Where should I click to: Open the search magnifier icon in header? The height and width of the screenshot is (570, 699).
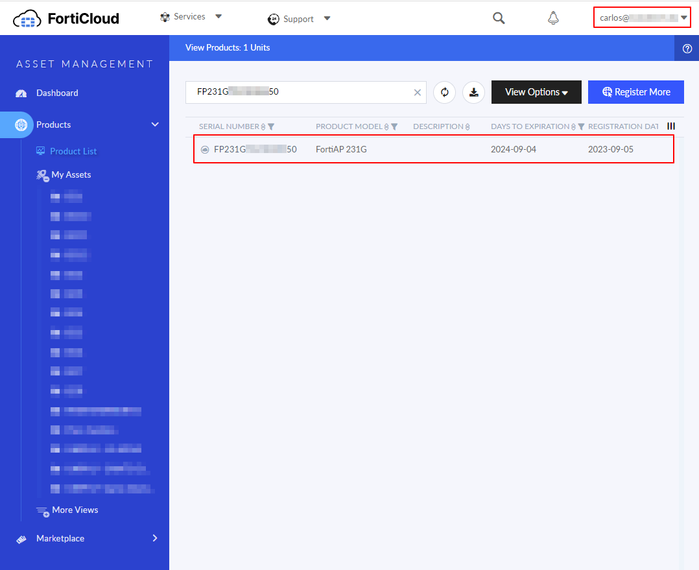(x=498, y=18)
